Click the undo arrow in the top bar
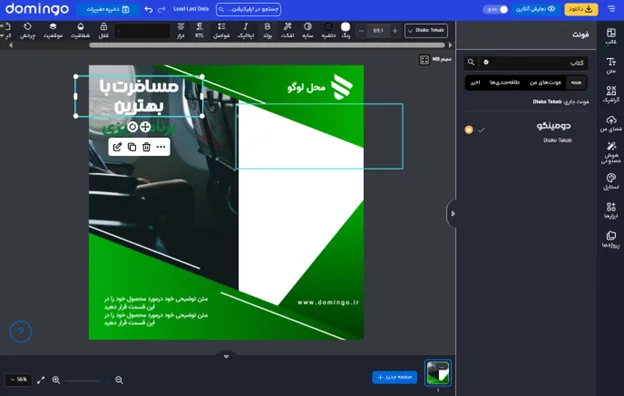 pos(148,9)
